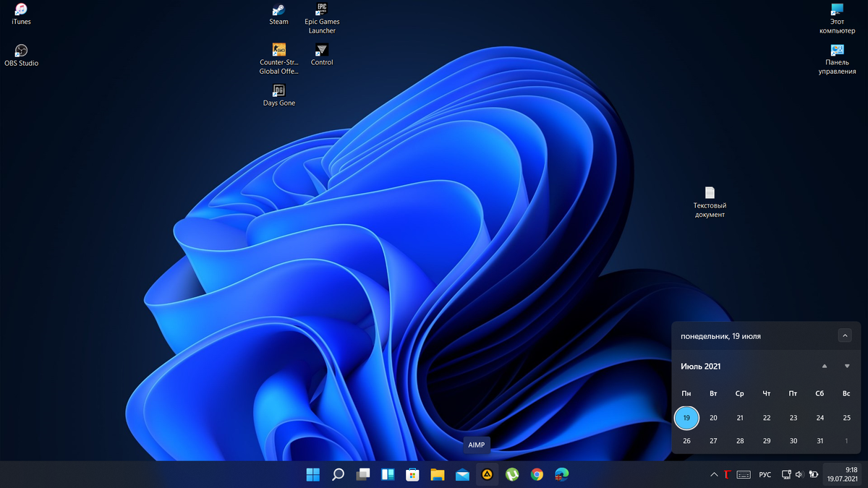Screen dimensions: 868x488
Task: Select the Epic Games Launcher icon
Action: [322, 18]
